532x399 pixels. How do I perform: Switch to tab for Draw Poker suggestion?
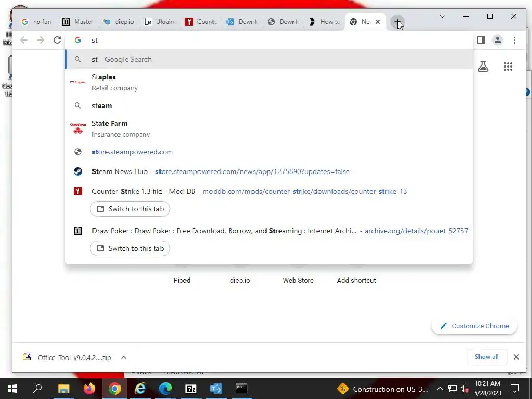click(130, 248)
